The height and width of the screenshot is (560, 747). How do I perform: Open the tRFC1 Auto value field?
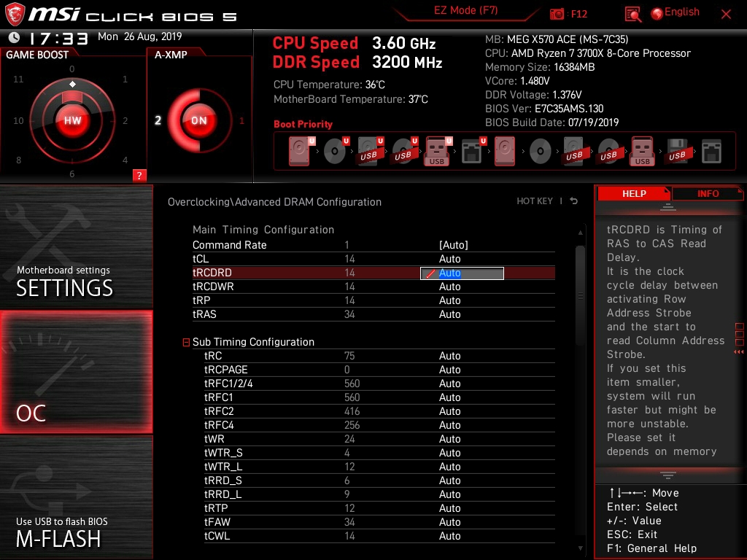449,397
